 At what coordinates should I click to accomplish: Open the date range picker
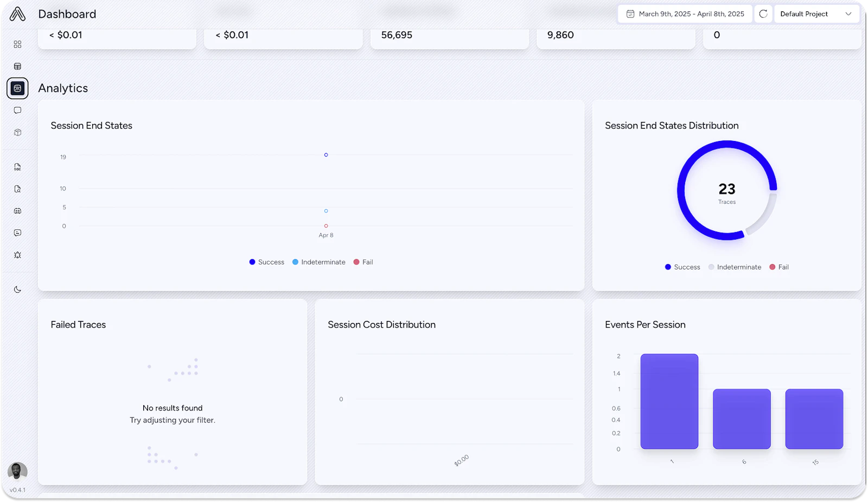pyautogui.click(x=685, y=14)
